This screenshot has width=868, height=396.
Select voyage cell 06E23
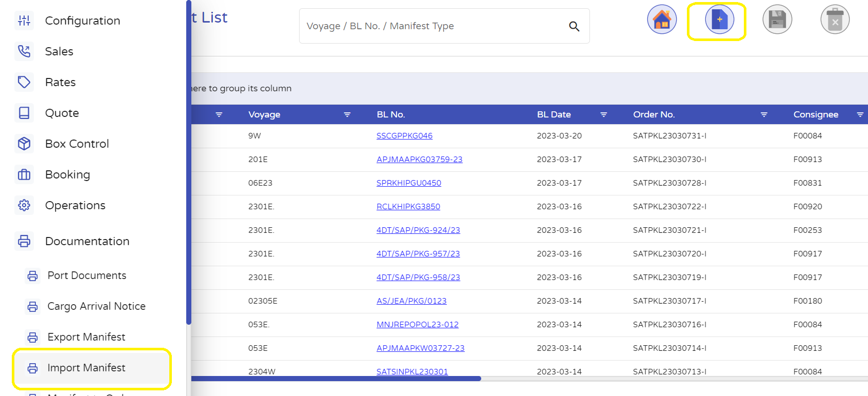pyautogui.click(x=260, y=183)
